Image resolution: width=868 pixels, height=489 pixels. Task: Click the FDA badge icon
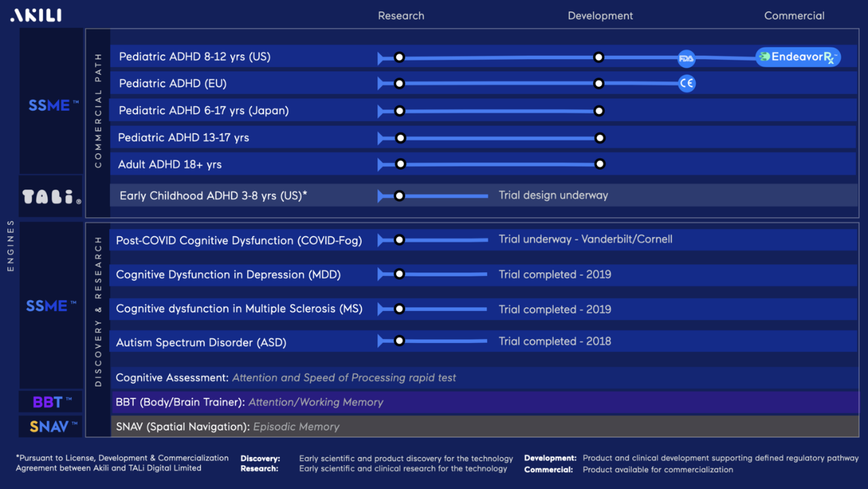686,58
